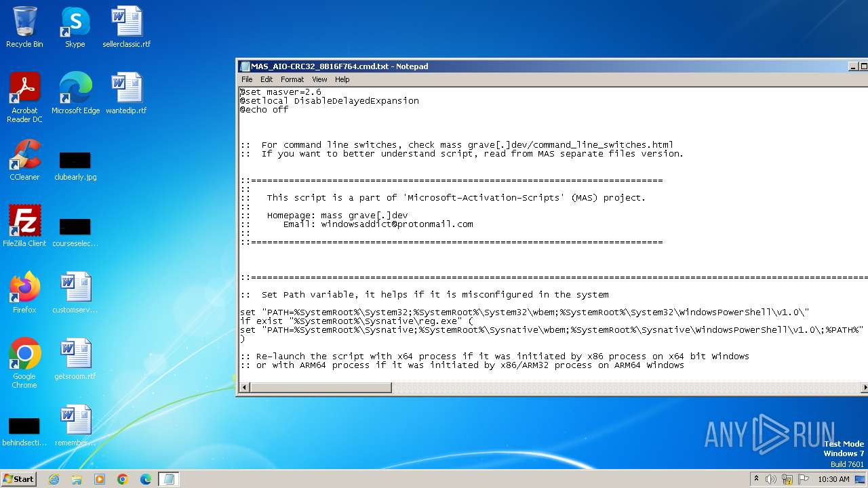
Task: Click the volume speaker tray icon
Action: pos(771,479)
